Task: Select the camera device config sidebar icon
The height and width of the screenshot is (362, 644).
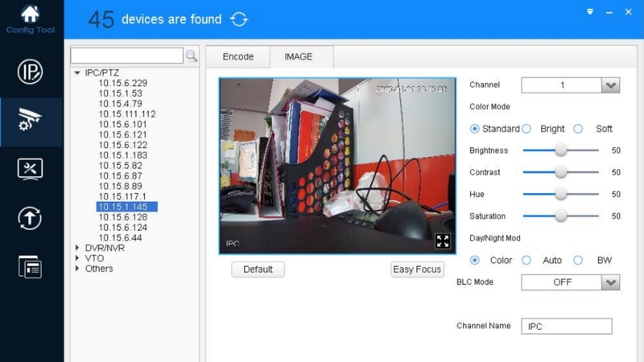Action: 30,120
